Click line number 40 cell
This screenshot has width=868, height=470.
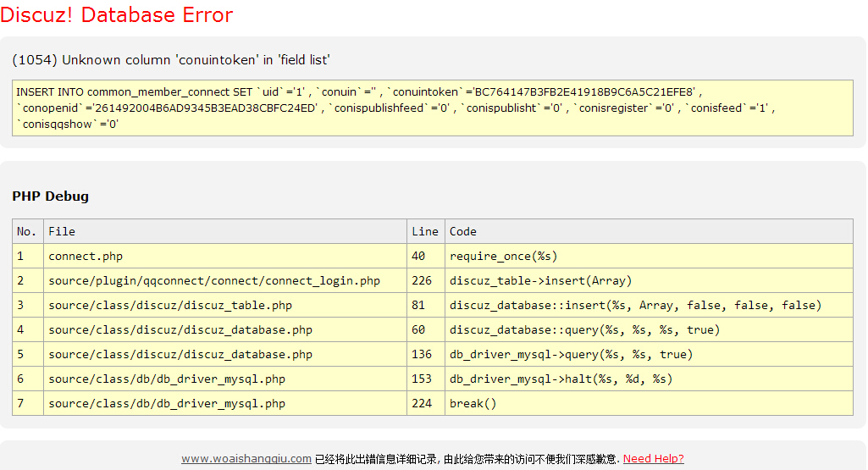coord(426,256)
